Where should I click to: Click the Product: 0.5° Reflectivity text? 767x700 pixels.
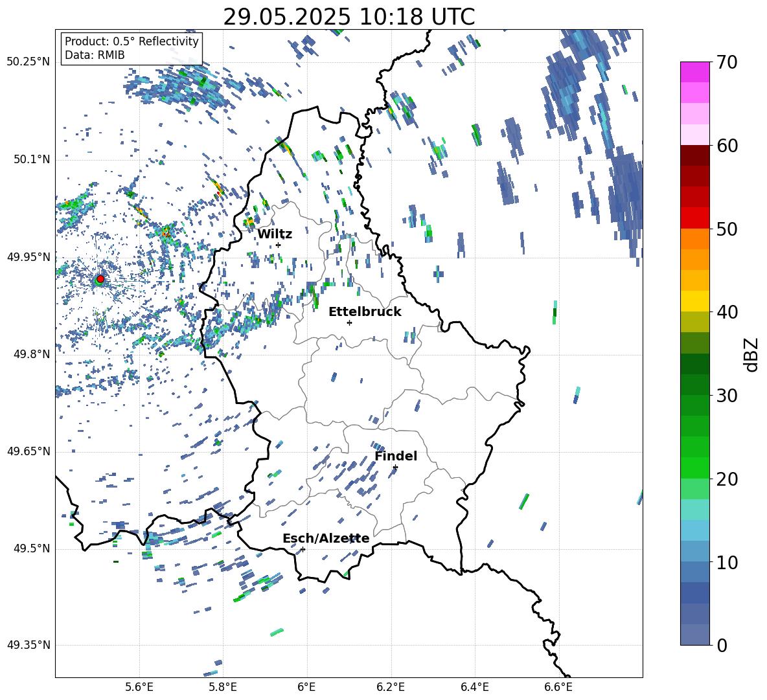[x=132, y=41]
